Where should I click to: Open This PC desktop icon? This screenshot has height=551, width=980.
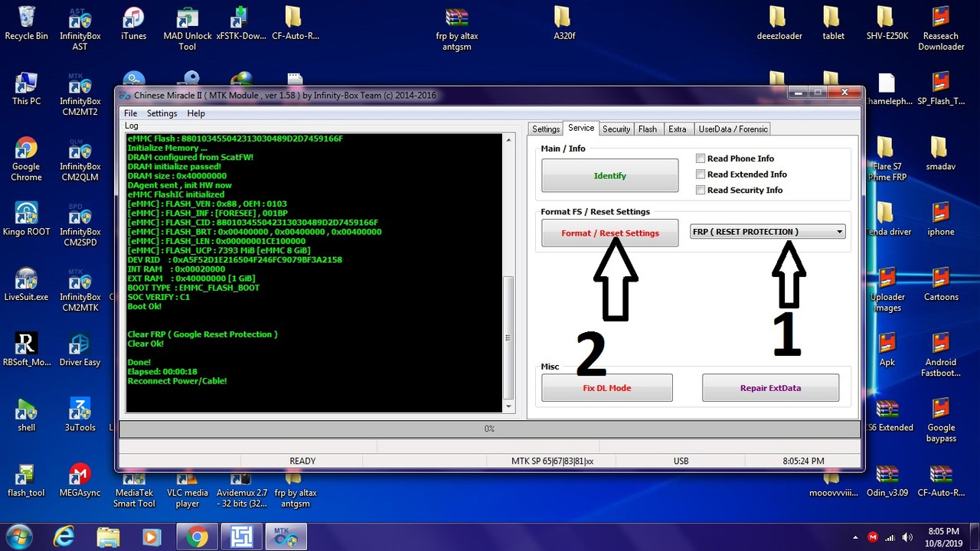coord(26,88)
